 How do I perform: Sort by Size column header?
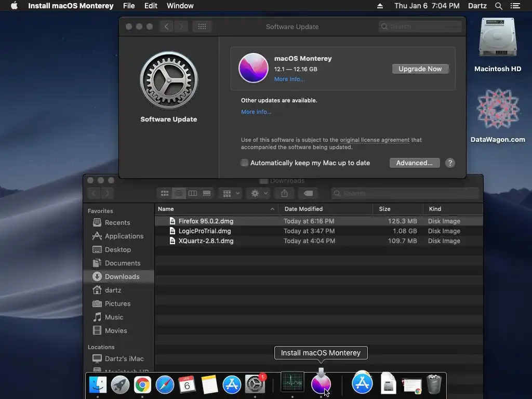point(398,209)
